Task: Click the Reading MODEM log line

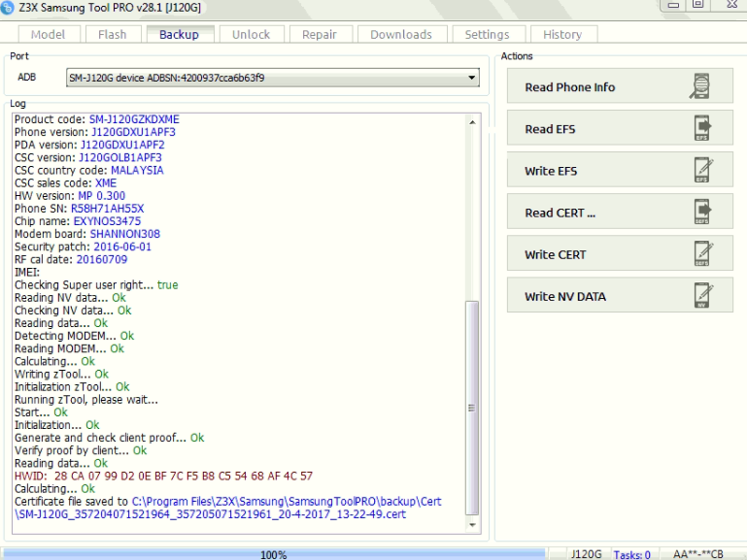Action: pos(69,348)
